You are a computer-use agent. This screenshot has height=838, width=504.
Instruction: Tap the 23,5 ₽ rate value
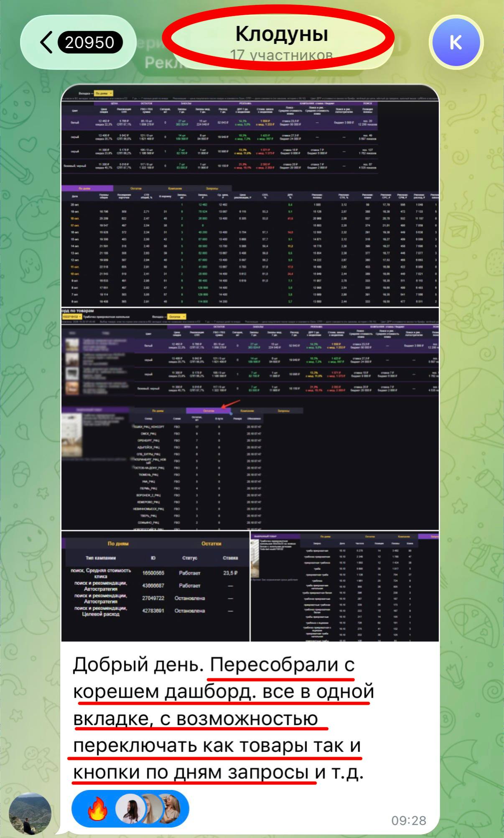coord(230,573)
